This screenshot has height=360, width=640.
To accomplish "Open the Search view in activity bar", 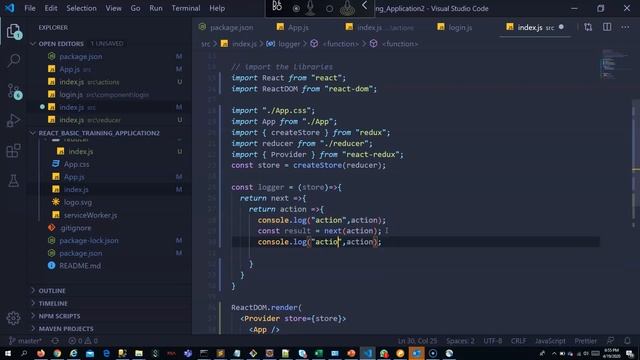I will point(13,61).
